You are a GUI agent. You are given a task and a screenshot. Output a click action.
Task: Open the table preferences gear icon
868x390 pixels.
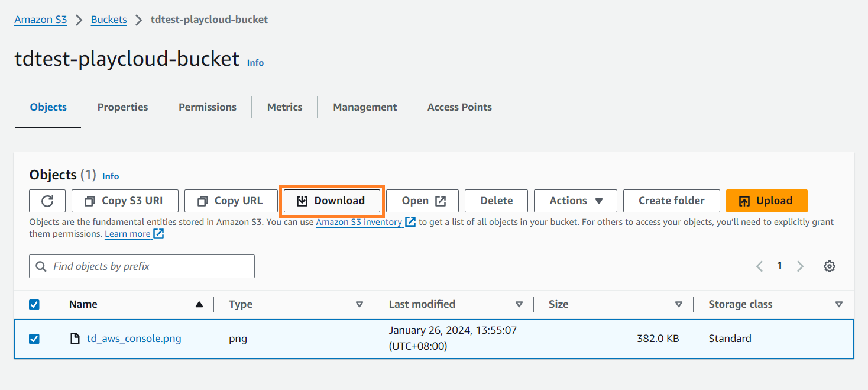point(829,266)
